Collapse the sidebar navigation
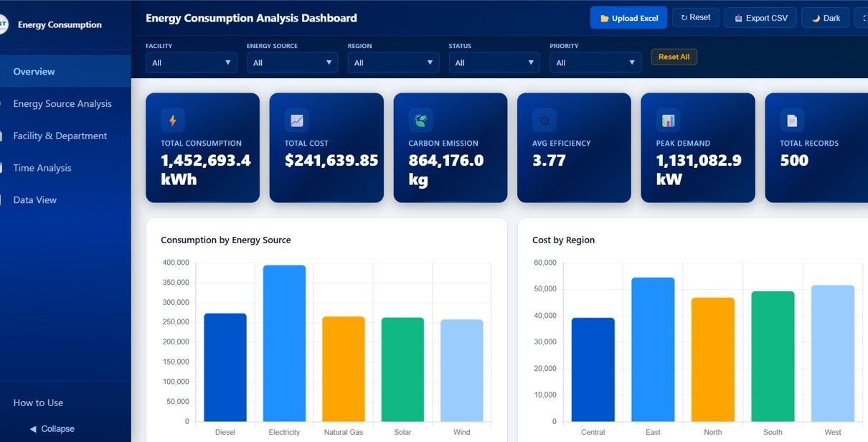 tap(52, 428)
